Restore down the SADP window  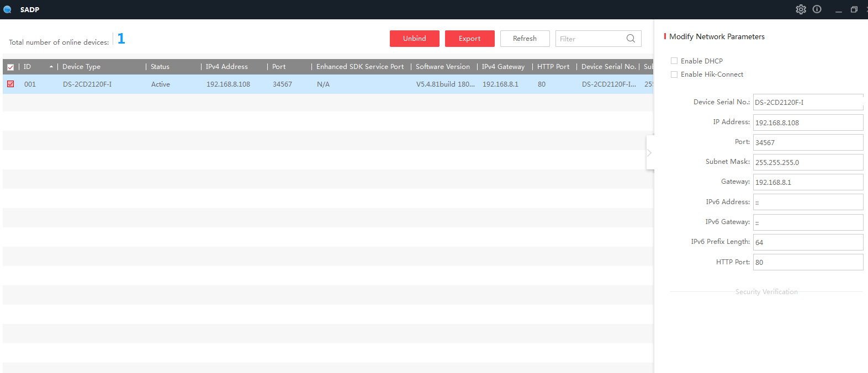coord(854,9)
